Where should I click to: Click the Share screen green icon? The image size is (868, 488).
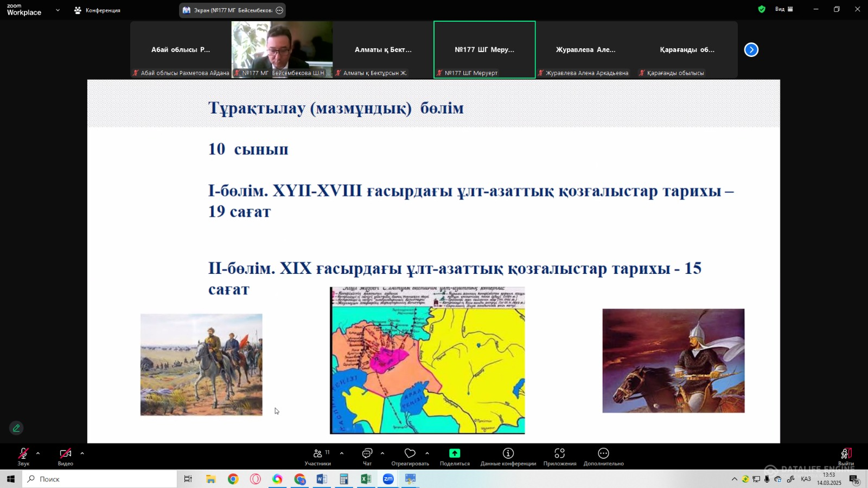[x=455, y=453]
